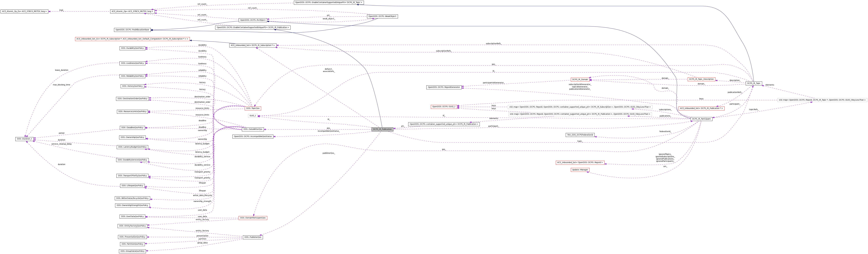This screenshot has height=254, width=868.
Task: Open EnableContainerSupportedUniquePtr< DCPS_IR_Topic > node
Action: point(329,3)
